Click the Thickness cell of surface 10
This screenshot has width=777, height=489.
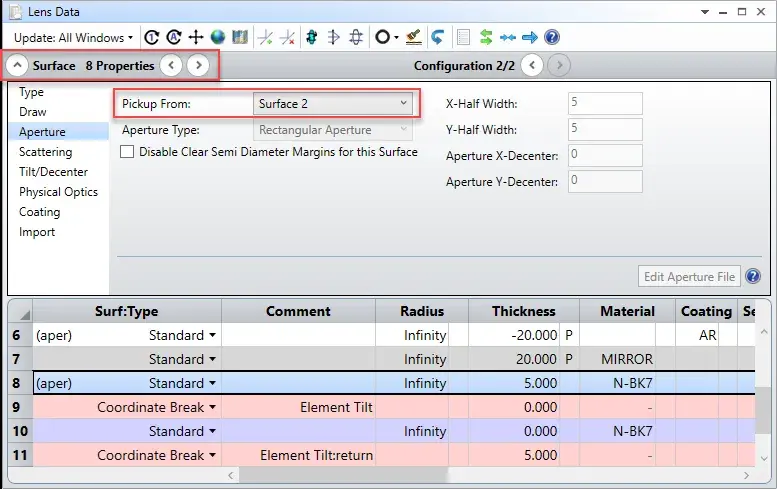click(524, 431)
